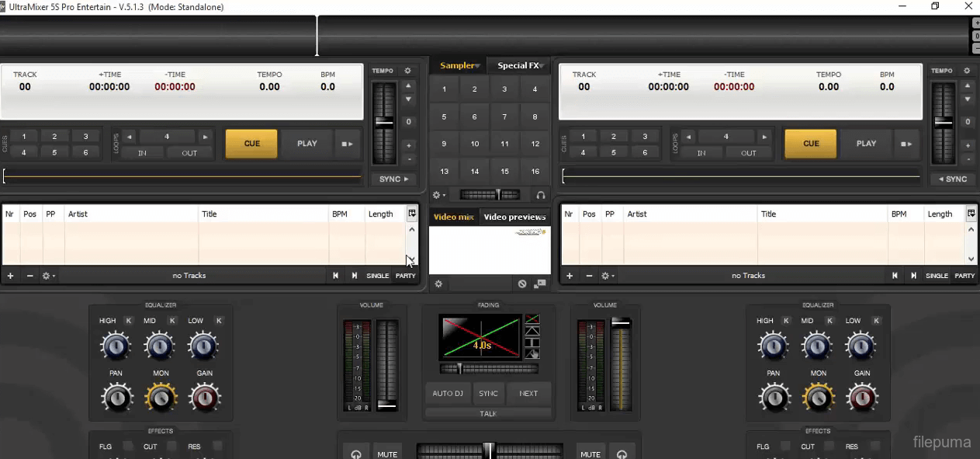
Task: Toggle PARTY mode on right playlist
Action: [964, 276]
